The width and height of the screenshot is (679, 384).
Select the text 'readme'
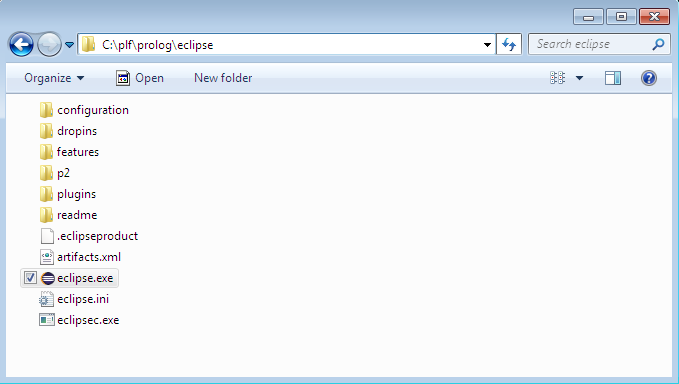click(77, 215)
